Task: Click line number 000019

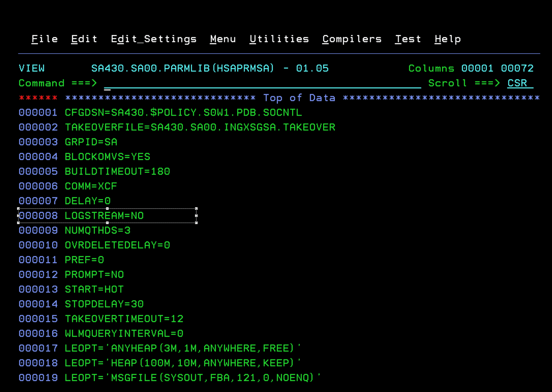Action: (x=38, y=377)
